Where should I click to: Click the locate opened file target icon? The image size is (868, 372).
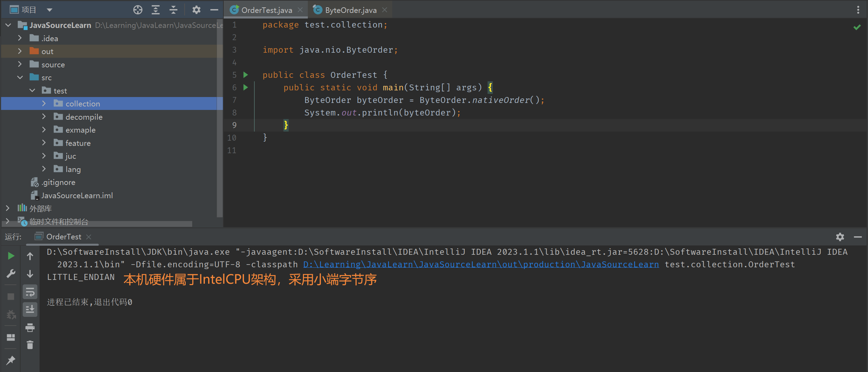138,10
